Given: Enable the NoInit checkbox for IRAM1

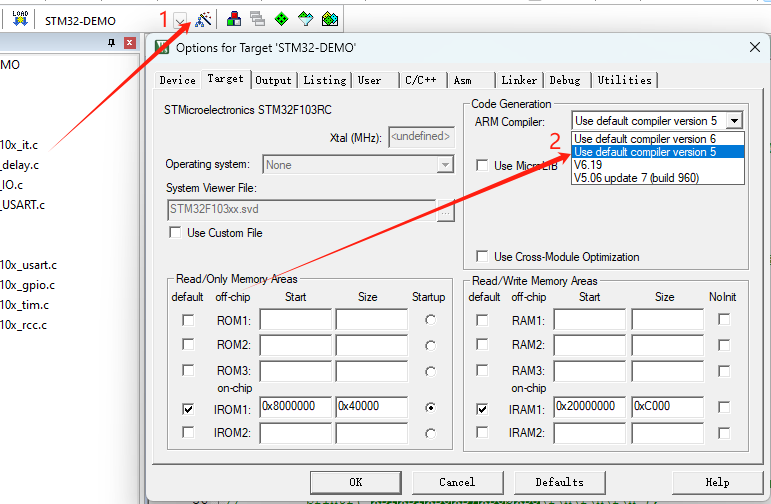Looking at the screenshot, I should pyautogui.click(x=724, y=407).
